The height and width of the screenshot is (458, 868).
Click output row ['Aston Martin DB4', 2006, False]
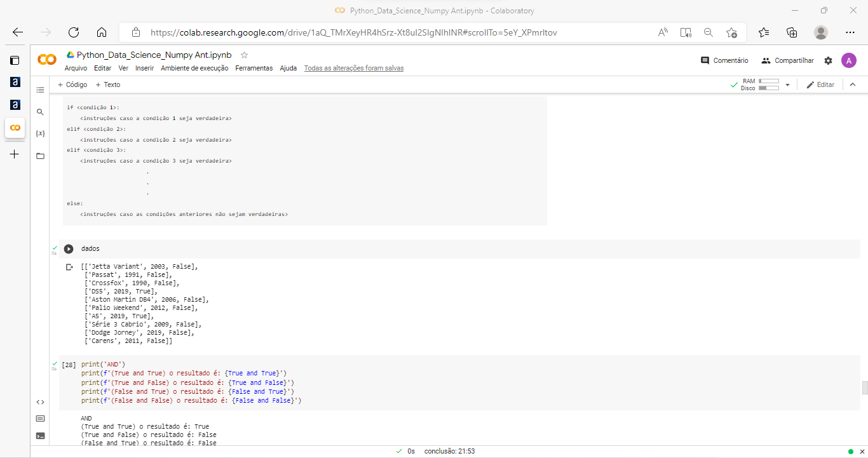(x=146, y=300)
